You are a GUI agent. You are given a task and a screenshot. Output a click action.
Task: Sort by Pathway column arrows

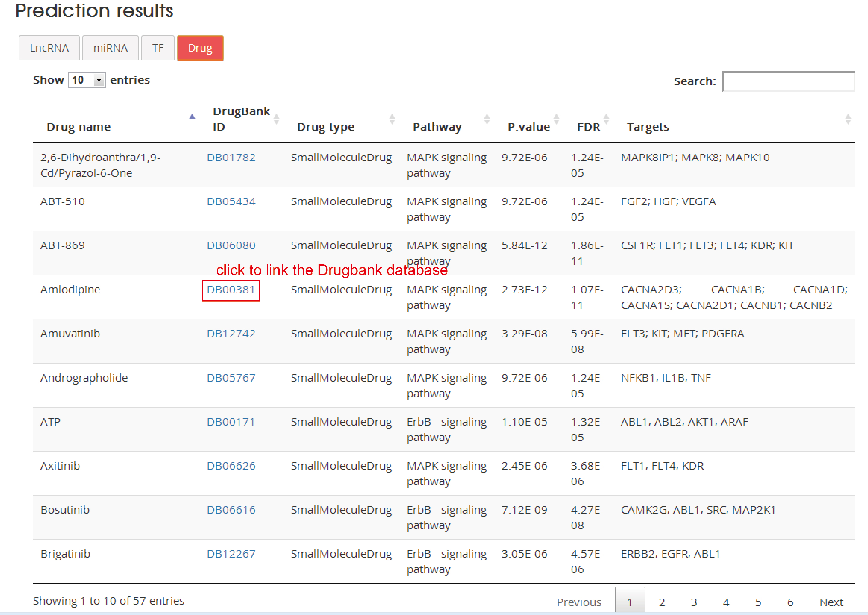pos(487,119)
